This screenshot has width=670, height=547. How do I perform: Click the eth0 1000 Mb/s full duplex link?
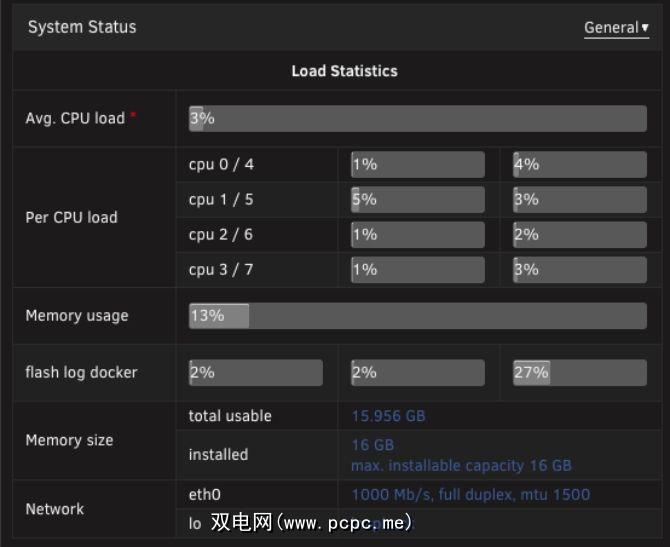pyautogui.click(x=470, y=494)
